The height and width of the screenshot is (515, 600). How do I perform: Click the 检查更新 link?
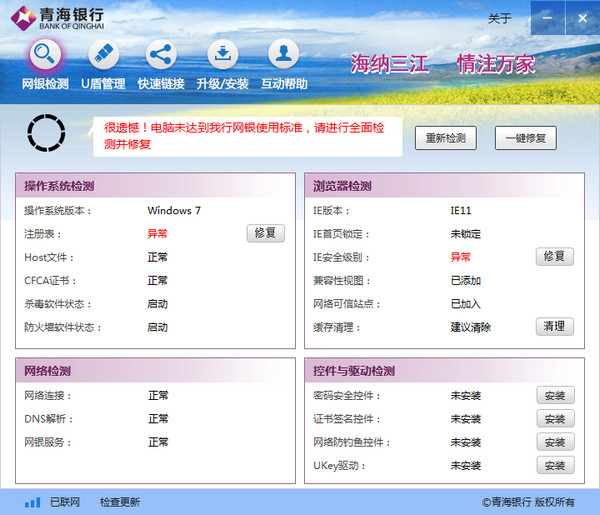tap(120, 502)
